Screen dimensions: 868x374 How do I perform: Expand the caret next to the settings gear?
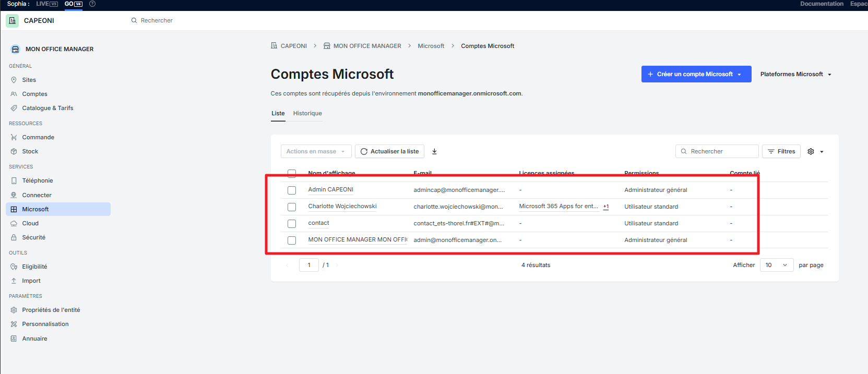pyautogui.click(x=822, y=152)
